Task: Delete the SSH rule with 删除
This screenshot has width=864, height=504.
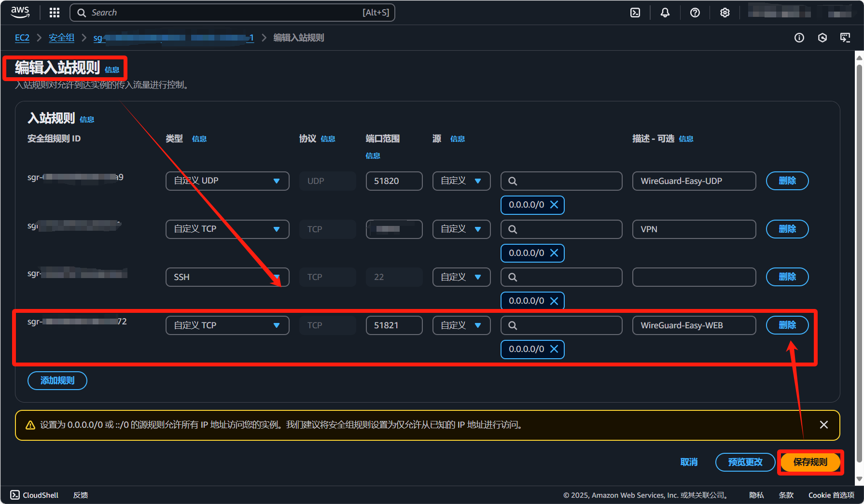Action: [787, 277]
